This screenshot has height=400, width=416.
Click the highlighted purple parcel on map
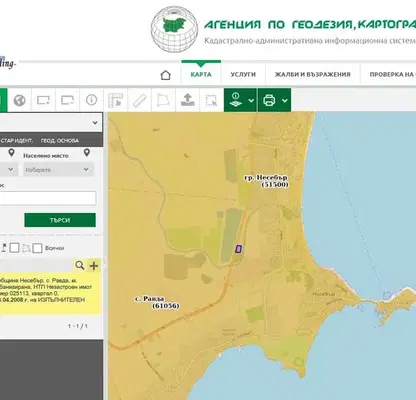click(238, 249)
